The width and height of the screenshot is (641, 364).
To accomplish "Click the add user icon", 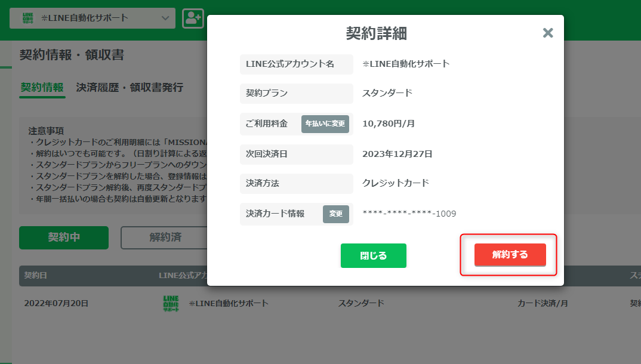I will coord(193,18).
